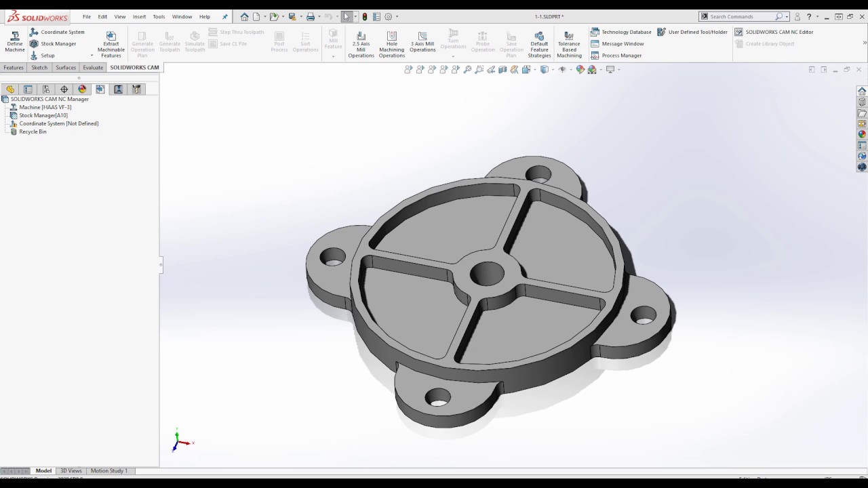The height and width of the screenshot is (488, 868).
Task: Run Extract Machinable Features
Action: [x=111, y=44]
